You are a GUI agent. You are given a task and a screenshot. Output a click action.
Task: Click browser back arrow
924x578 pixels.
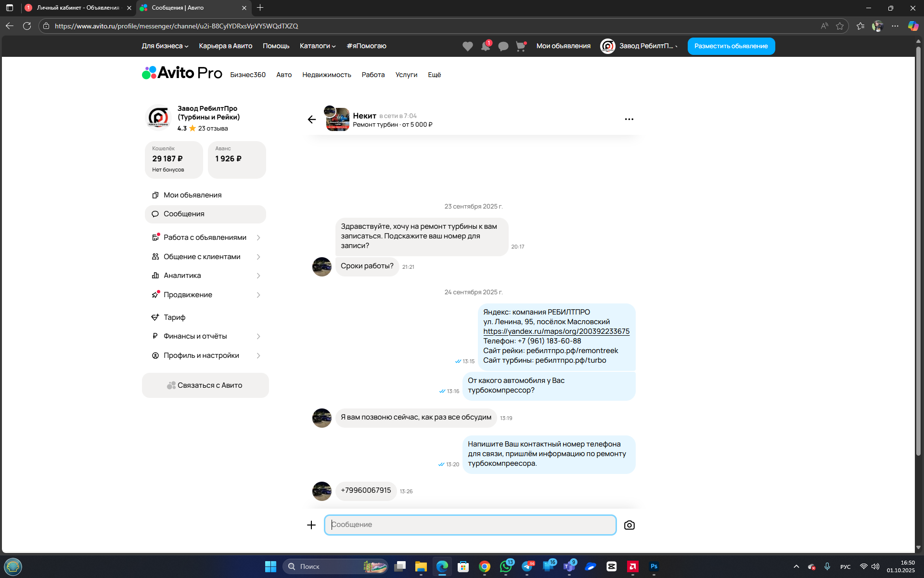[10, 26]
